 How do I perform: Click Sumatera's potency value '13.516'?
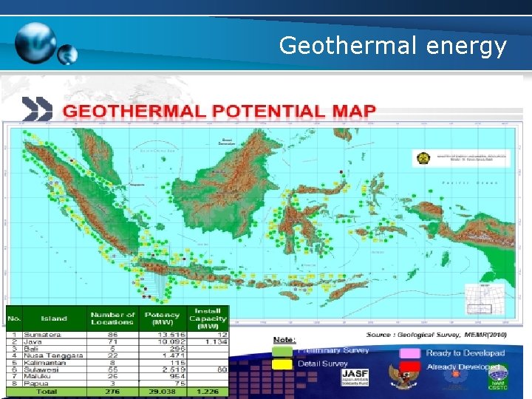click(171, 335)
